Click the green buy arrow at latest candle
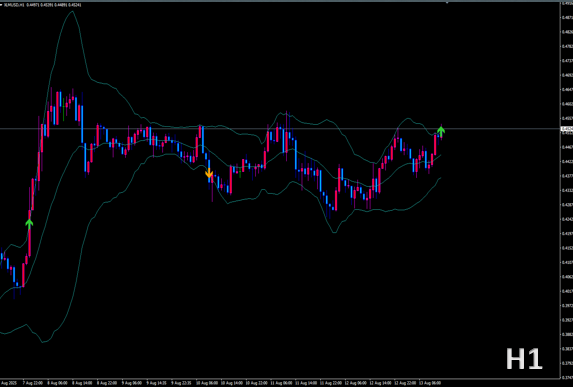This screenshot has width=573, height=387. [x=441, y=132]
